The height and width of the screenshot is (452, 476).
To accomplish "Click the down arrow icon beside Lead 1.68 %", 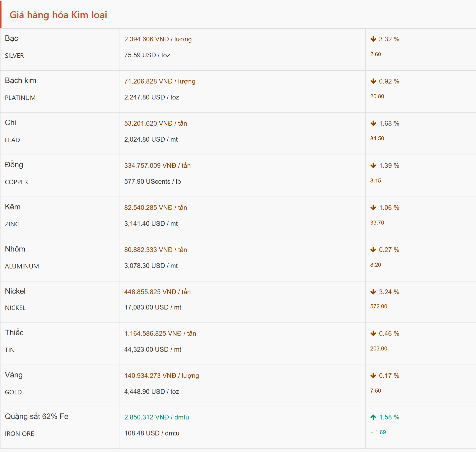I will pos(373,123).
